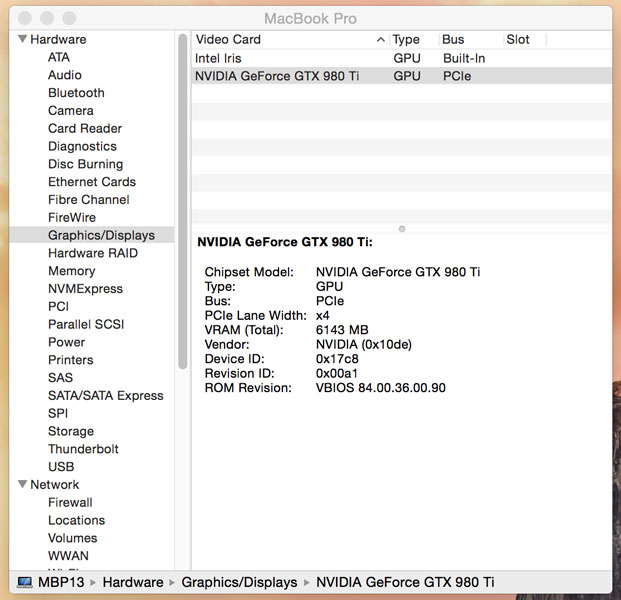Viewport: 621px width, 600px height.
Task: Collapse the Network section triangle
Action: click(23, 484)
